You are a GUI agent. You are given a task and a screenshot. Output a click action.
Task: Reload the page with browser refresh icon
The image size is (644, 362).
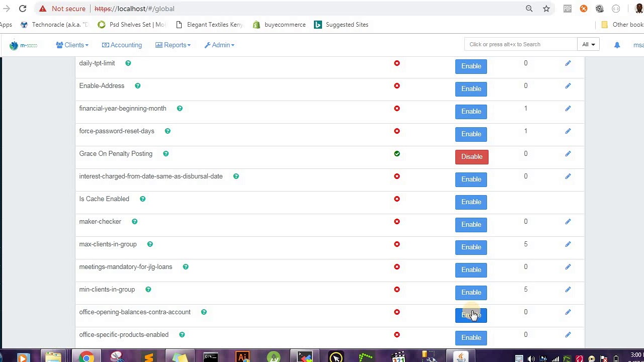pos(23,9)
